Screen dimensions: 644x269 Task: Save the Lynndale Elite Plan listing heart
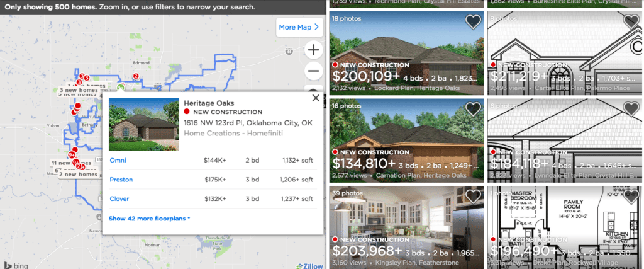[631, 109]
